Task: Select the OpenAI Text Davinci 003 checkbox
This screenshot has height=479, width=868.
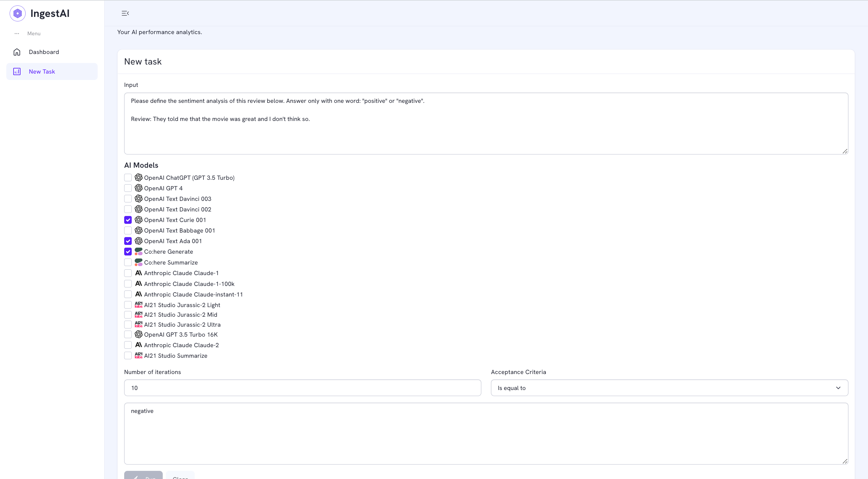Action: click(x=128, y=199)
